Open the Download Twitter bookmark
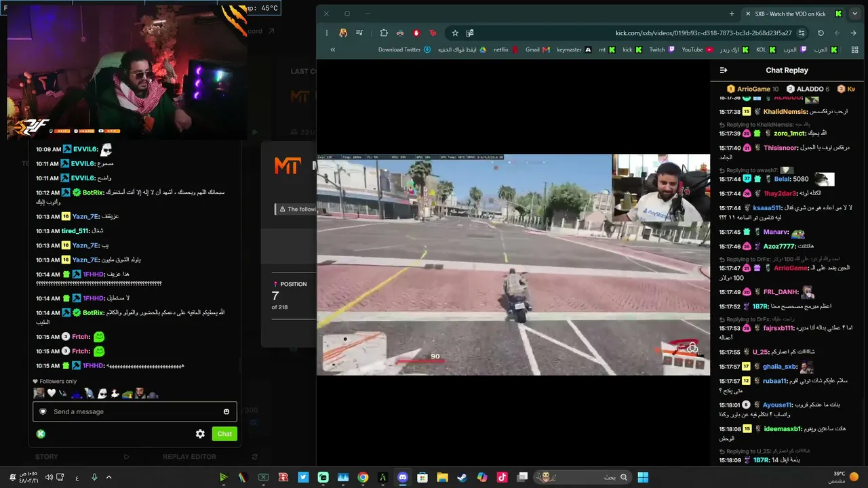 (x=405, y=49)
